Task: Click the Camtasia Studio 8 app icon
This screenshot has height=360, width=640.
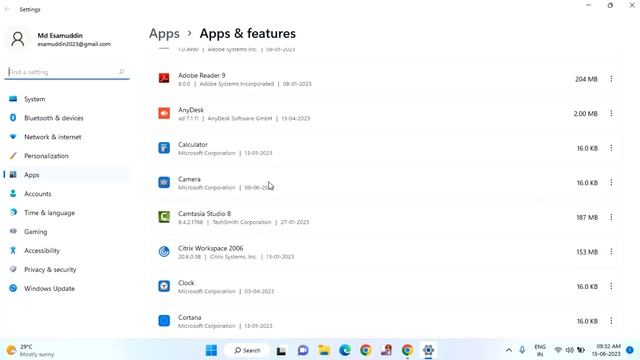Action: (x=164, y=217)
